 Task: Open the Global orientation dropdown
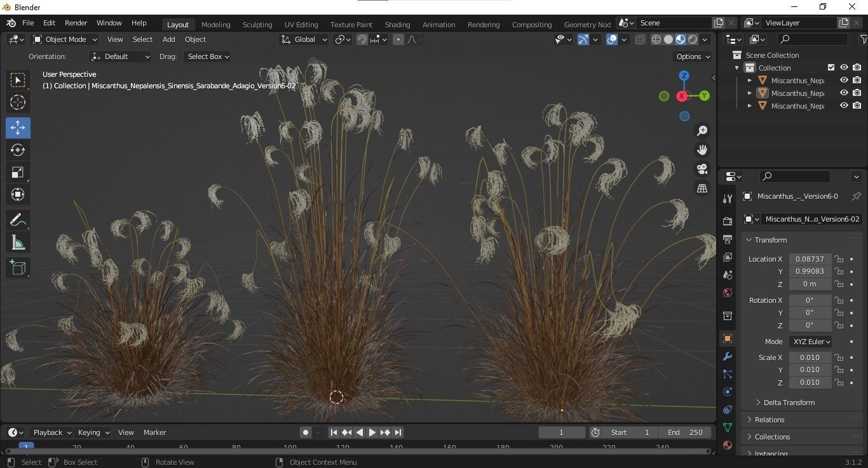tap(304, 39)
